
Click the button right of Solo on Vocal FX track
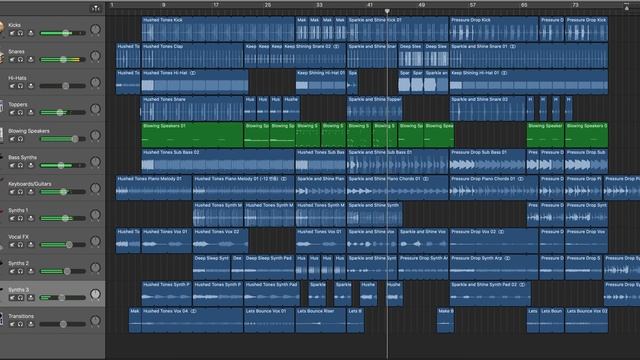point(31,245)
